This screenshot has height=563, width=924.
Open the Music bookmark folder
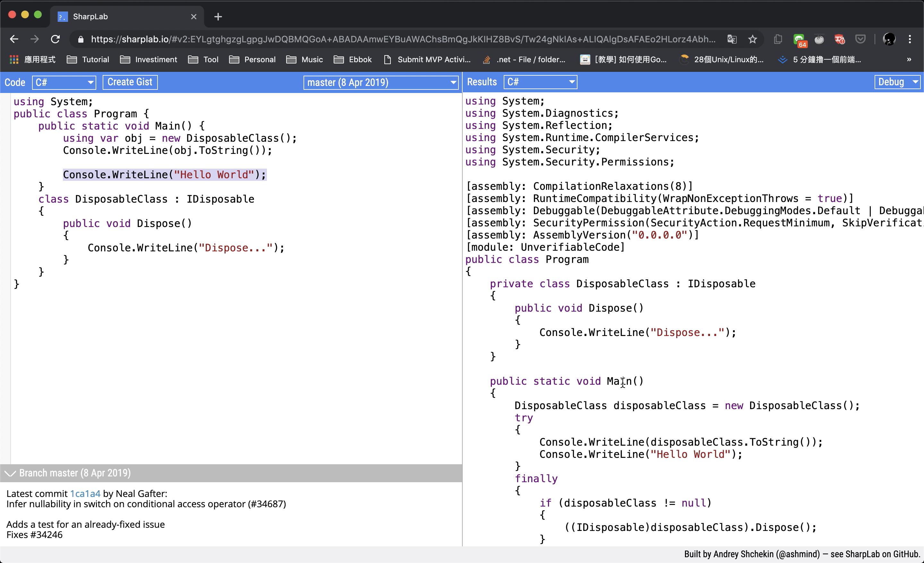tap(304, 60)
